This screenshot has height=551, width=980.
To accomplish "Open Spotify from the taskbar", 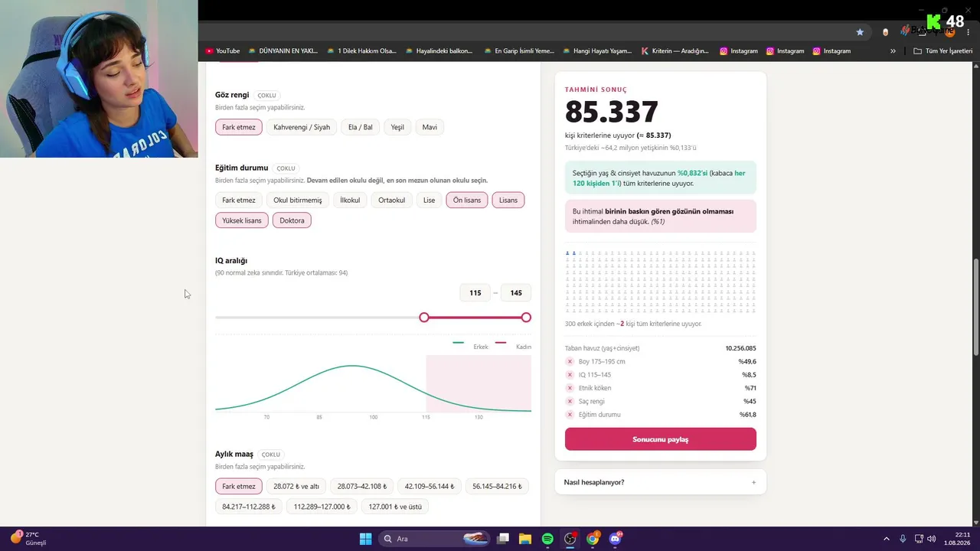I will click(x=547, y=539).
